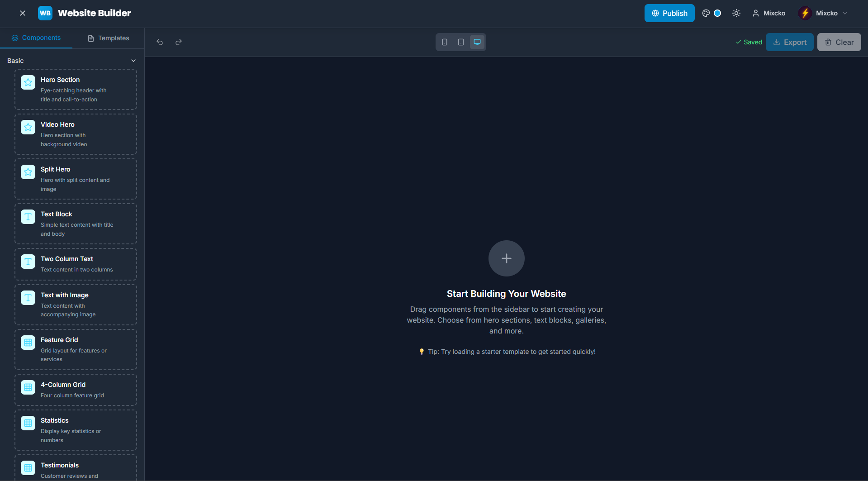The height and width of the screenshot is (481, 868).
Task: Click the plus icon on empty canvas
Action: click(506, 258)
